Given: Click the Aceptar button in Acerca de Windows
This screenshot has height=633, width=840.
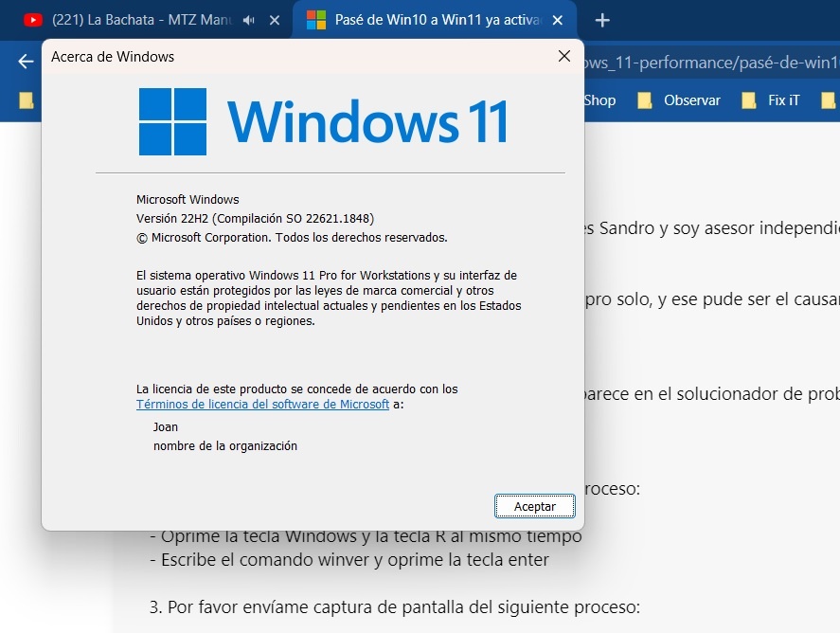Looking at the screenshot, I should coord(535,506).
